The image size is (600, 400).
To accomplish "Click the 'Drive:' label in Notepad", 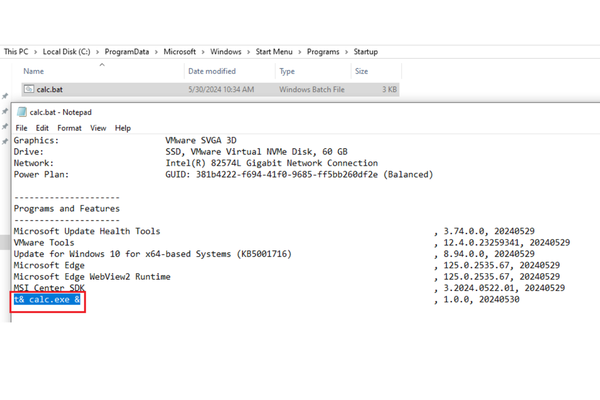I will (29, 152).
